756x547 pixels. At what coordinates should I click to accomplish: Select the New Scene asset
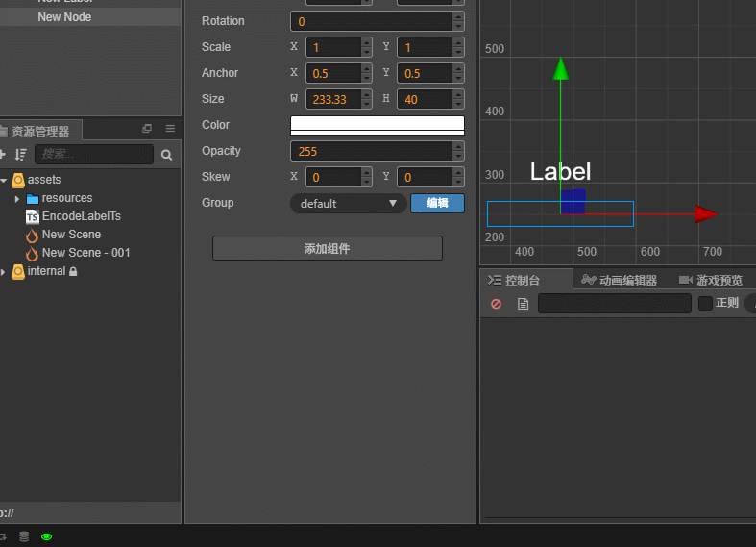pos(71,235)
